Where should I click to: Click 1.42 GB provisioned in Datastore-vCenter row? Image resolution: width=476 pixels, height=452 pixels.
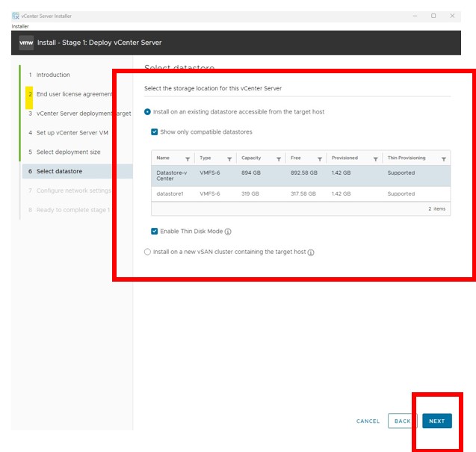coord(341,173)
